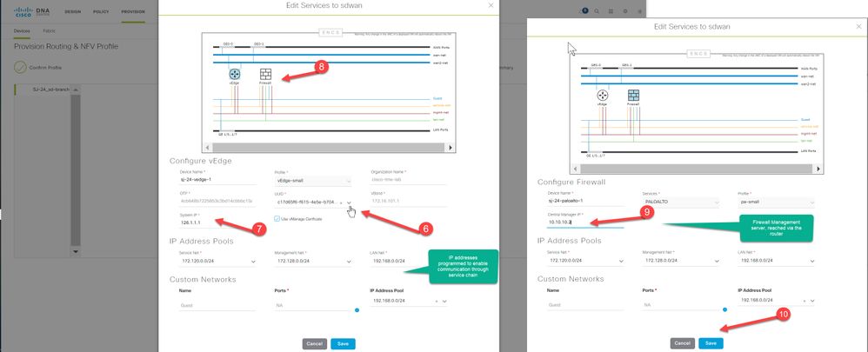
Task: Click the vEdge Device Name field
Action: point(218,181)
